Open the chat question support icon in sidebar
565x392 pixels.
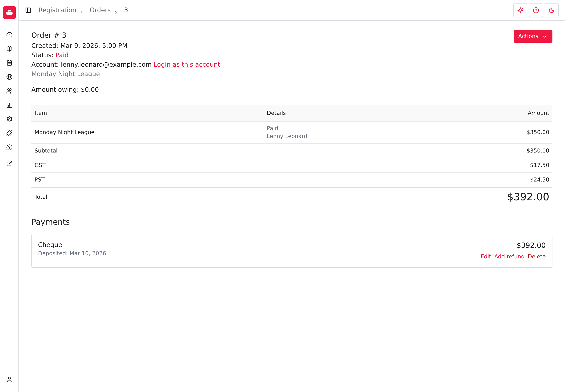tap(9, 148)
